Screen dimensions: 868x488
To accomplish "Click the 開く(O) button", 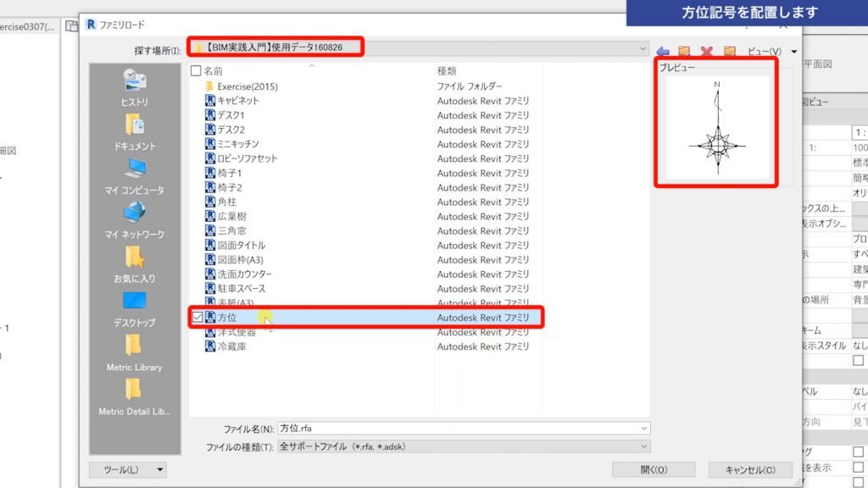I will point(653,469).
